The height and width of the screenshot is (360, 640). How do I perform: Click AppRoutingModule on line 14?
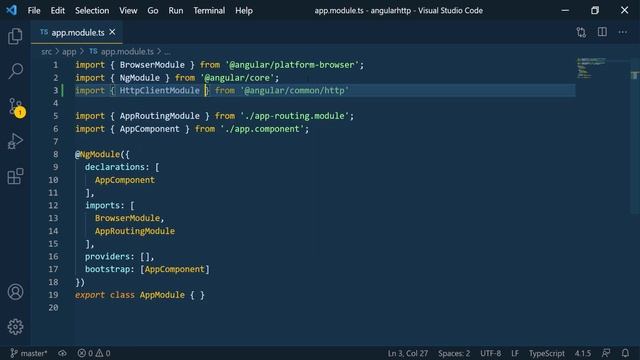coord(135,231)
